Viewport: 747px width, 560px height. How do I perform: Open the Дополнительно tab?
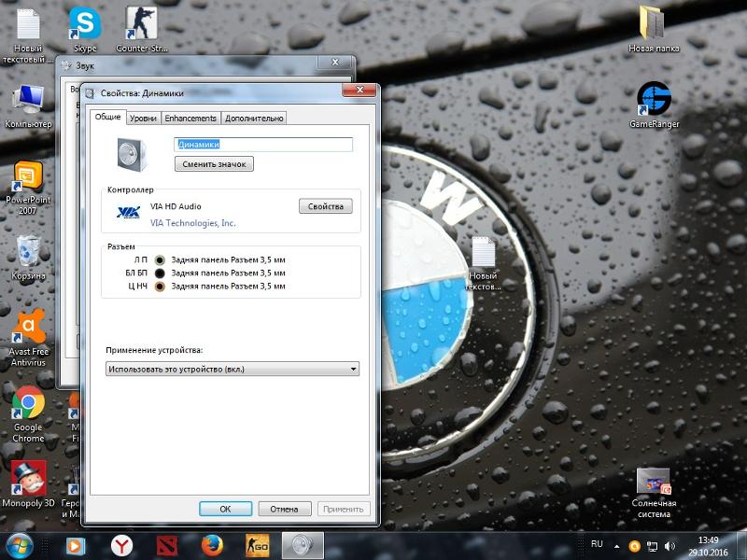tap(254, 119)
